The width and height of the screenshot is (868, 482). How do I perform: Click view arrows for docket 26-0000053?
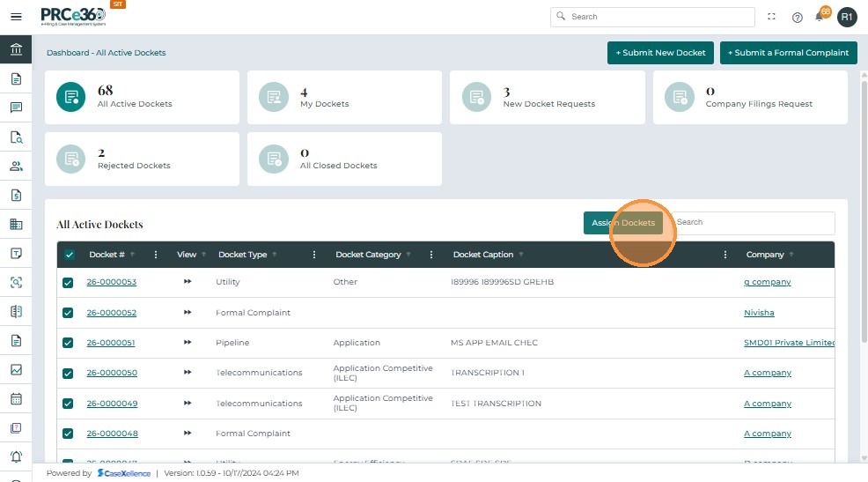pyautogui.click(x=188, y=282)
